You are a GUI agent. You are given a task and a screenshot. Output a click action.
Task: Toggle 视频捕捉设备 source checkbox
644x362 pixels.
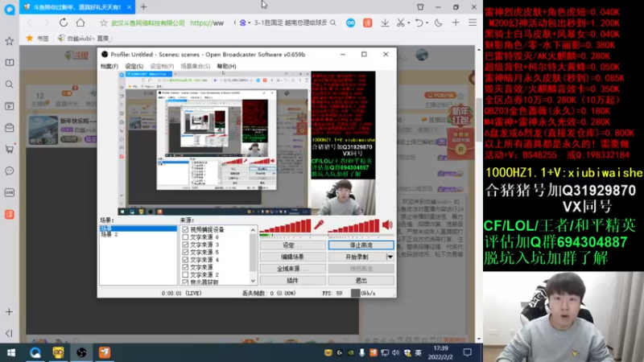[185, 229]
